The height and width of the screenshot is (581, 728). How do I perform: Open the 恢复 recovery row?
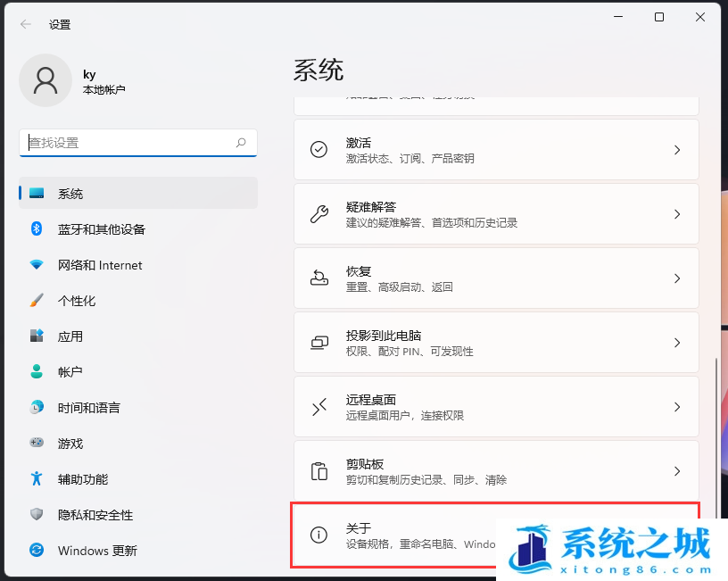point(496,278)
